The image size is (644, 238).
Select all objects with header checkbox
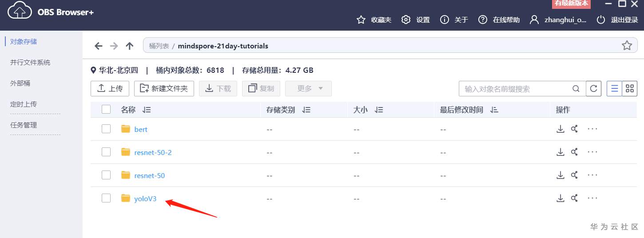click(x=106, y=109)
